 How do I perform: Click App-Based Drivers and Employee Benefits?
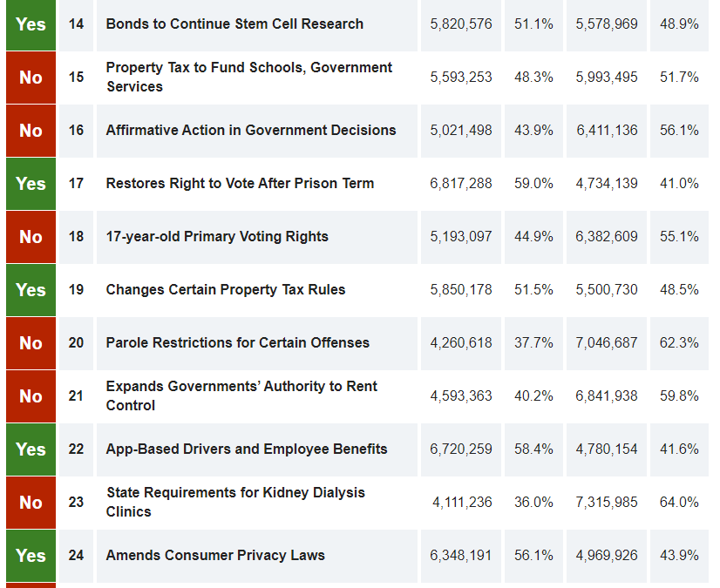coord(247,449)
